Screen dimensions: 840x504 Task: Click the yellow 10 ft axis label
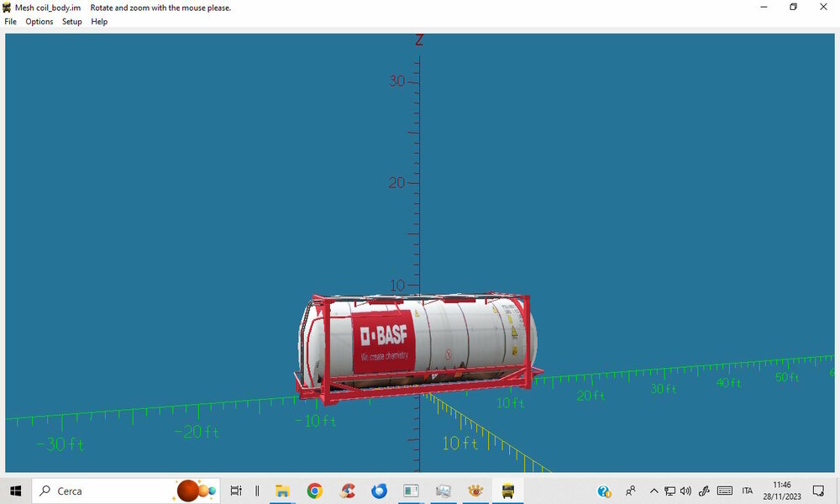[460, 444]
